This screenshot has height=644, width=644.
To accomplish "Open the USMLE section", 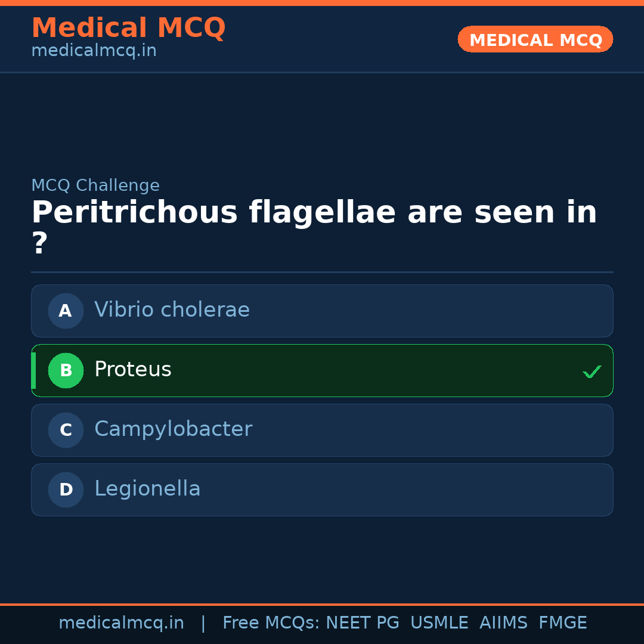I will (x=439, y=622).
